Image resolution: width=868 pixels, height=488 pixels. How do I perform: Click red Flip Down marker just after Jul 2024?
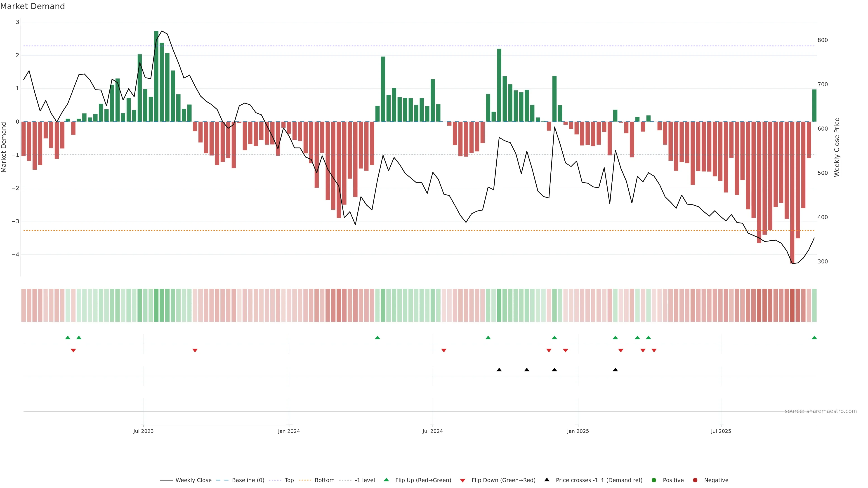pos(444,351)
